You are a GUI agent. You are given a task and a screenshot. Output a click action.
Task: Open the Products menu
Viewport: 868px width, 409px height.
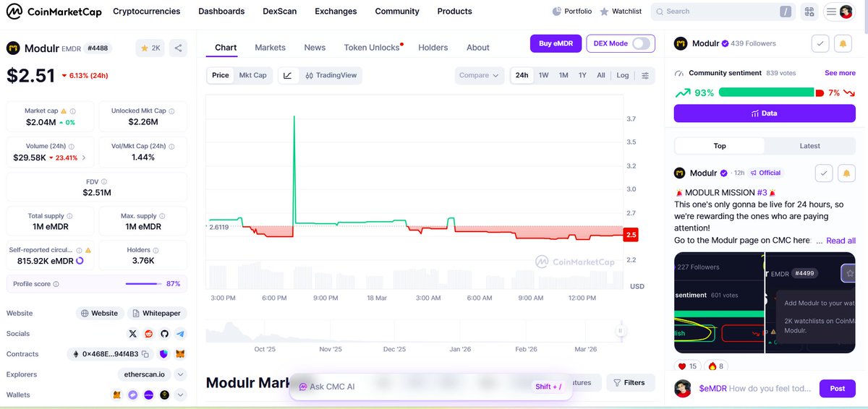455,12
